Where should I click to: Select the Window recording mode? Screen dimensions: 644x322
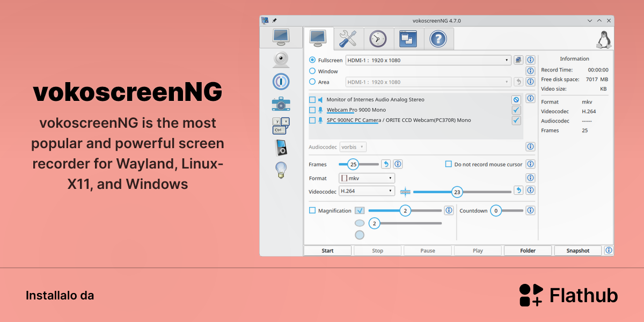point(312,71)
